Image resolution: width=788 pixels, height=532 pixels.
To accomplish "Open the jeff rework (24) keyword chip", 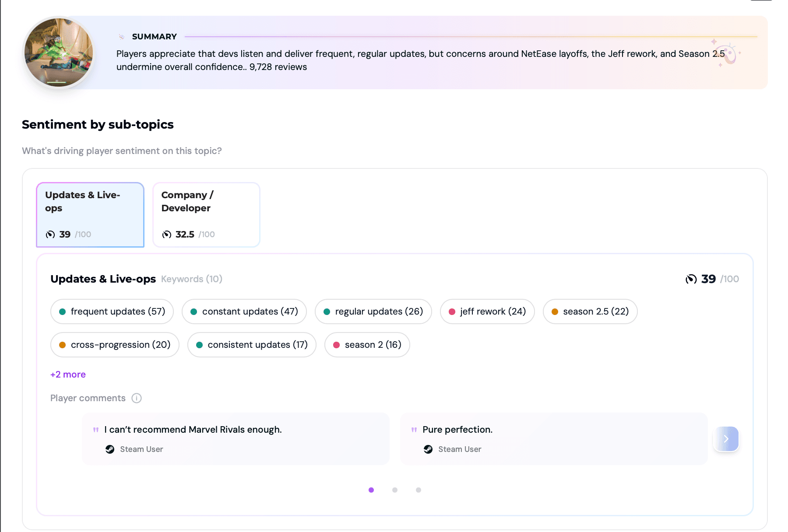I will click(x=487, y=311).
